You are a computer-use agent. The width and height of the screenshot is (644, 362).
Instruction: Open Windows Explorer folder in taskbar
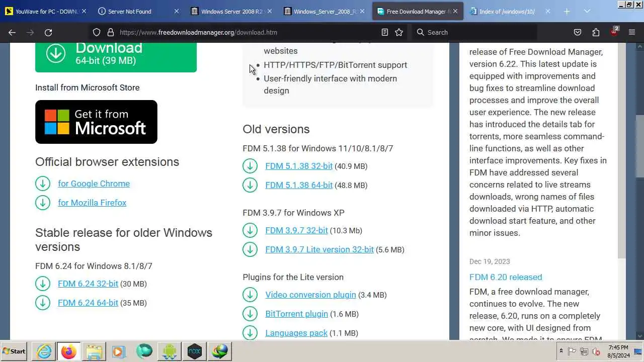pyautogui.click(x=94, y=351)
